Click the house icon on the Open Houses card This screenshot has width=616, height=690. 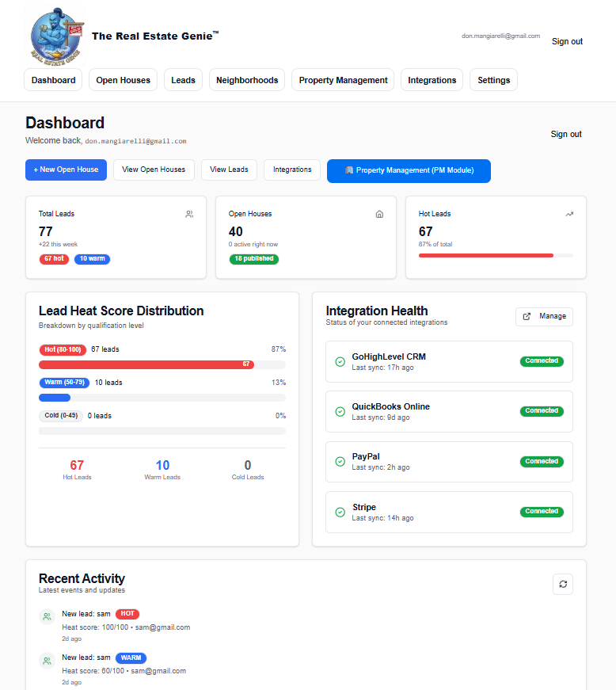[x=379, y=214]
